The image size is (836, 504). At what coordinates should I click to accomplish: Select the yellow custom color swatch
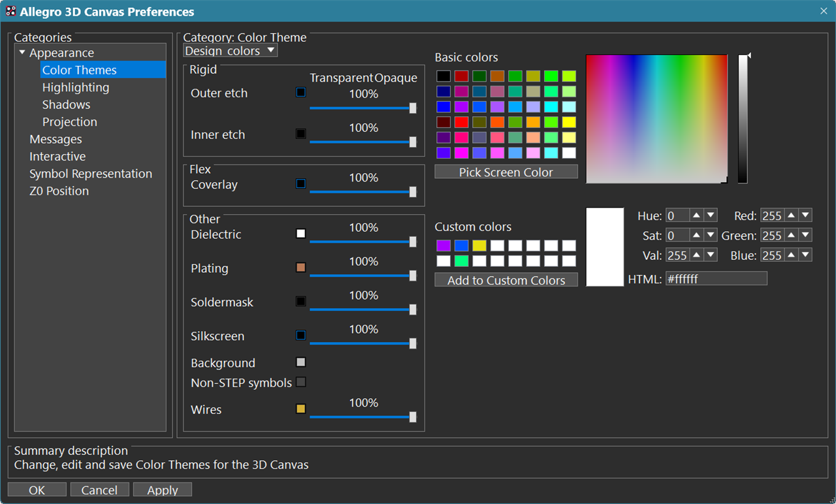click(x=479, y=245)
